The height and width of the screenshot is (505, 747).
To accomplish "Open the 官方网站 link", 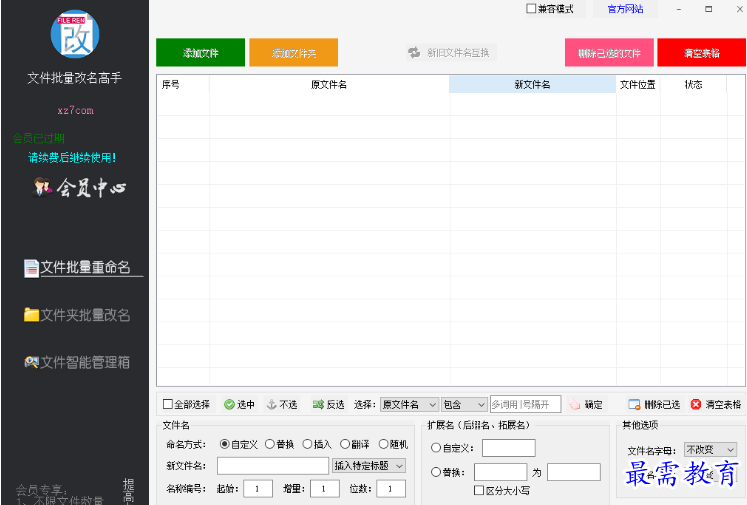I will 625,9.
